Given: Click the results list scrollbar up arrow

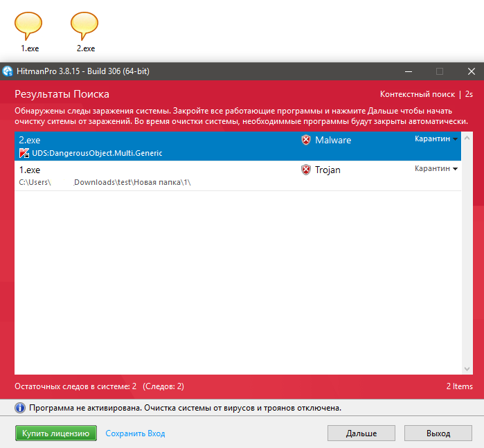Looking at the screenshot, I should (467, 138).
